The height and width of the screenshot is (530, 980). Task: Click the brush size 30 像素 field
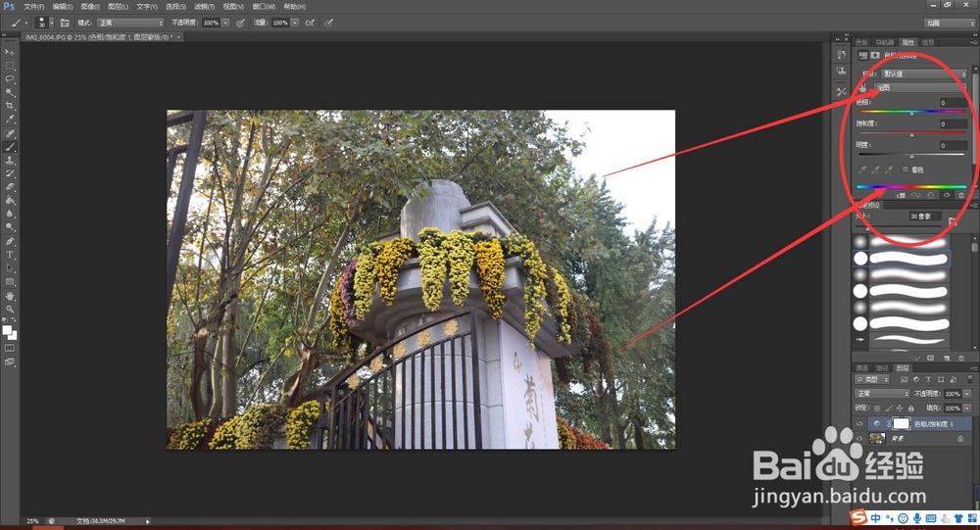pyautogui.click(x=924, y=217)
